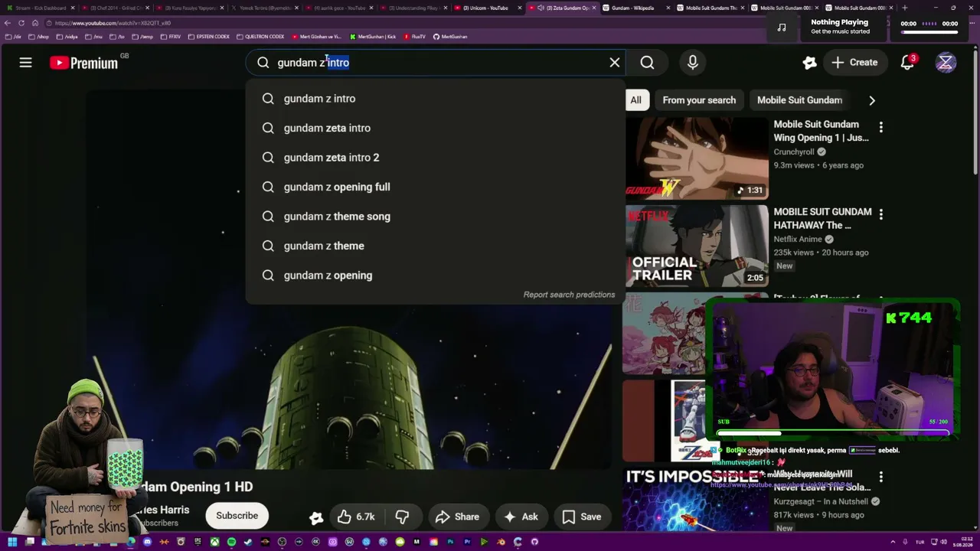Choose suggestion 'gundam z opening full'
The image size is (980, 551).
coord(435,187)
